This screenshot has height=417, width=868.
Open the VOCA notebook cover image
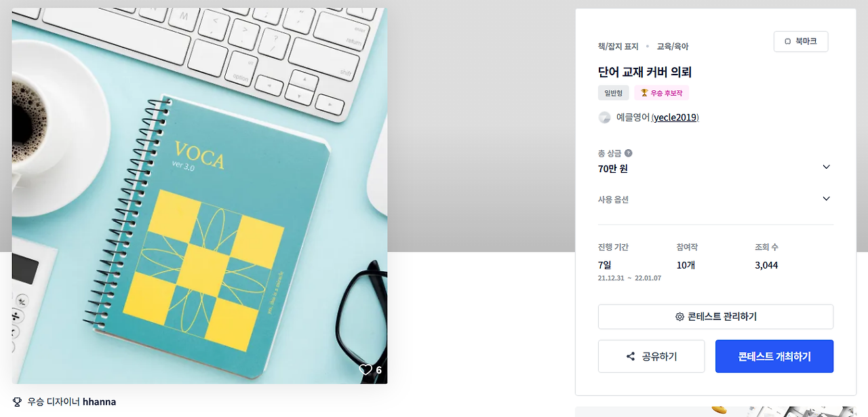[199, 196]
